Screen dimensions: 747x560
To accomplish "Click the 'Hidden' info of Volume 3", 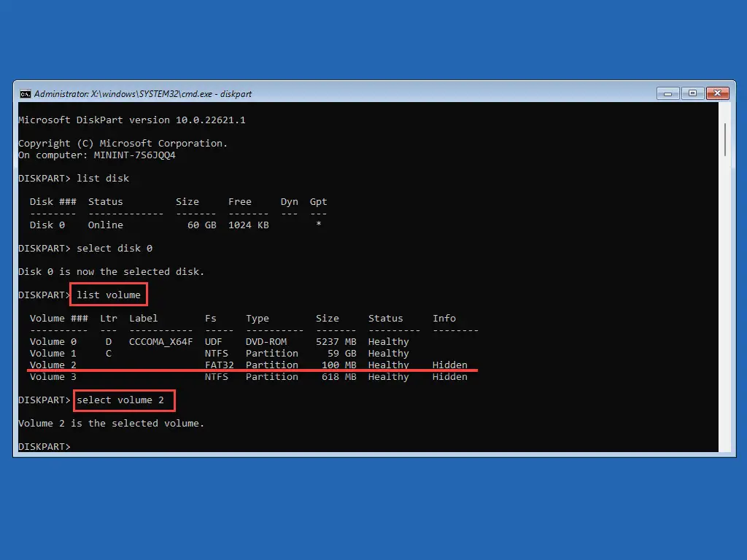I will [449, 377].
